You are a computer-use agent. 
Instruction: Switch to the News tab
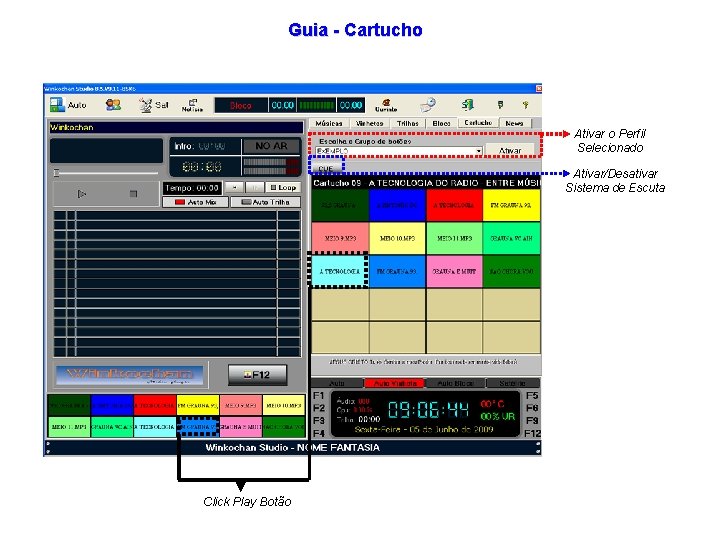coord(514,123)
